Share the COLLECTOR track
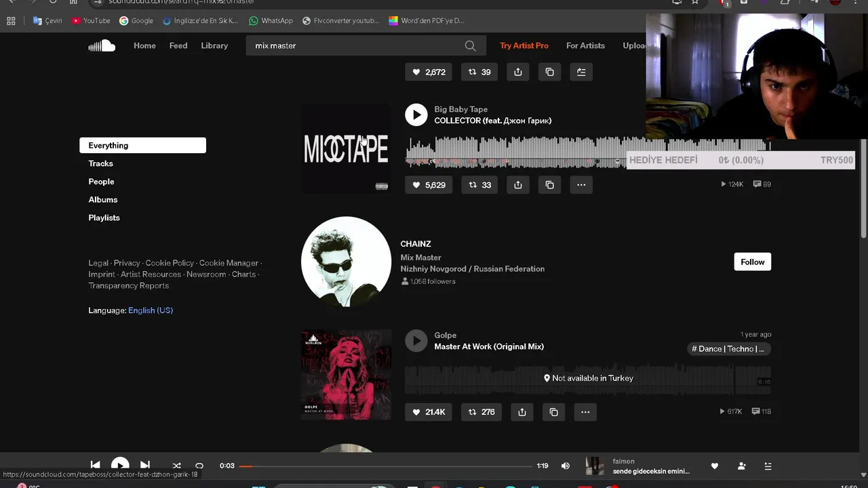Screen dimensions: 868x488 click(x=518, y=185)
